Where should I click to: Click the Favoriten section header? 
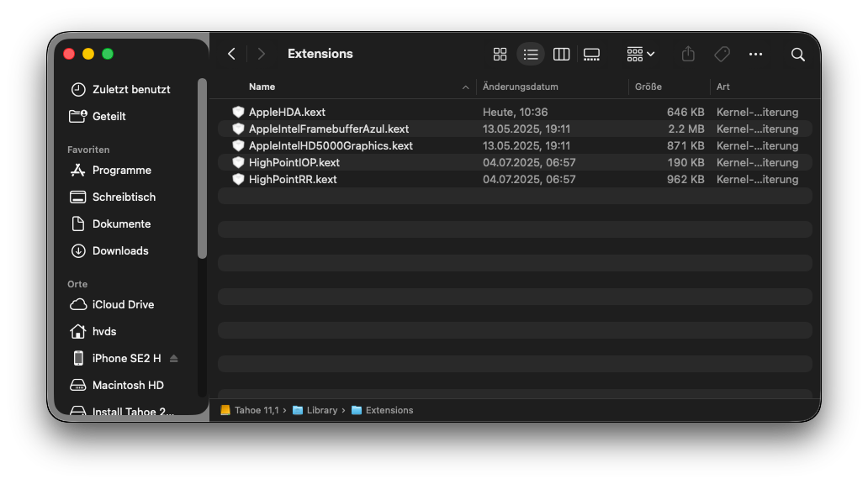pyautogui.click(x=88, y=150)
